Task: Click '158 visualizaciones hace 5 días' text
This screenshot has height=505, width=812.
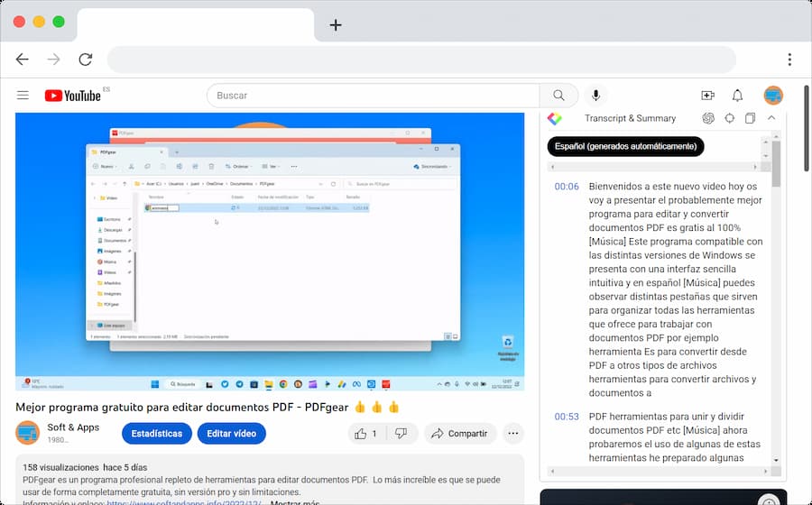Action: [85, 467]
